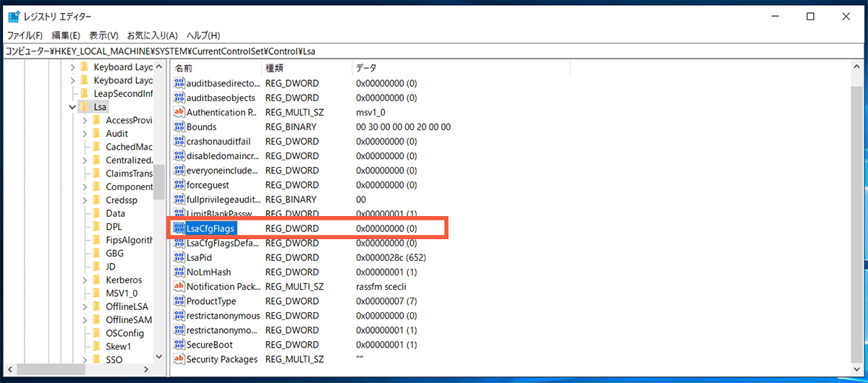Image resolution: width=868 pixels, height=383 pixels.
Task: Expand the Credssp subkey arrow
Action: (x=85, y=200)
